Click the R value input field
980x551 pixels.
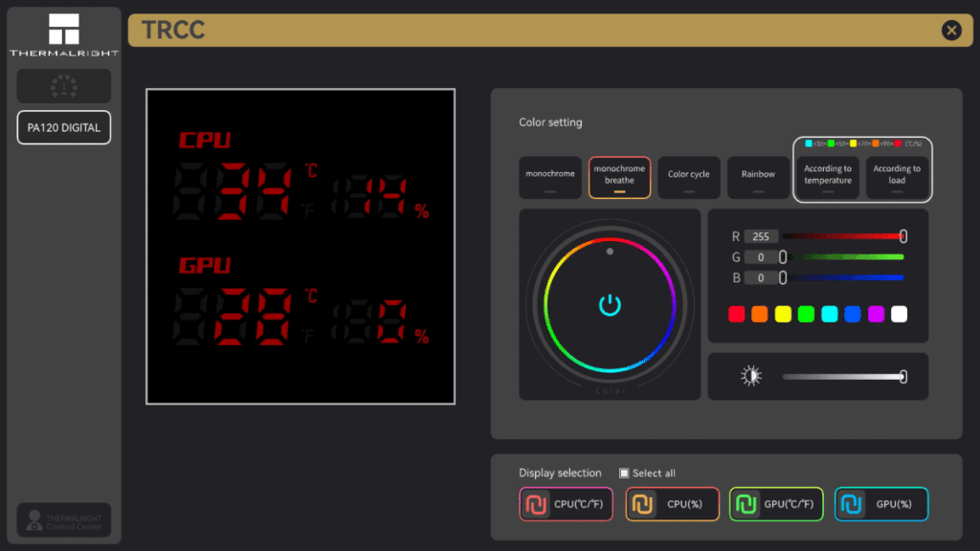click(761, 235)
